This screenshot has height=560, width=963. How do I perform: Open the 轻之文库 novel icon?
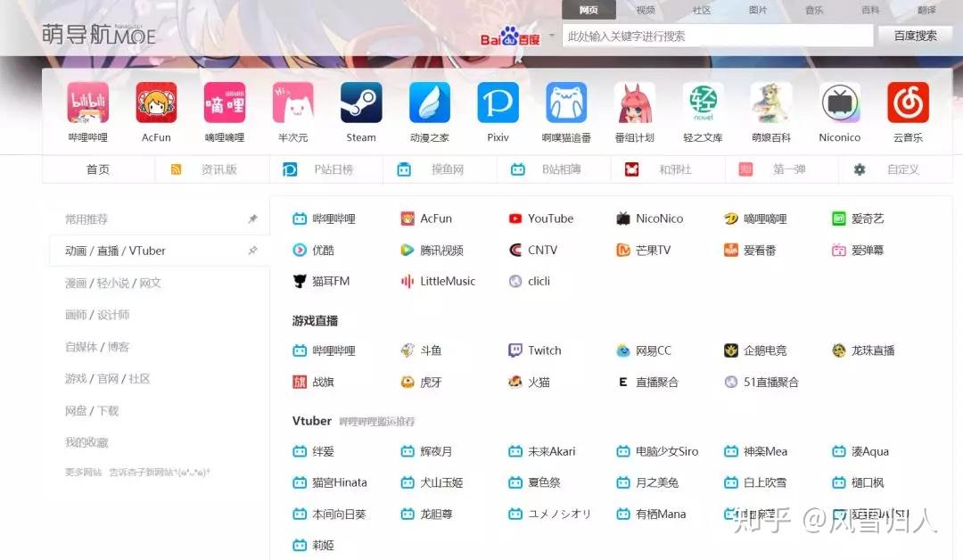click(704, 103)
